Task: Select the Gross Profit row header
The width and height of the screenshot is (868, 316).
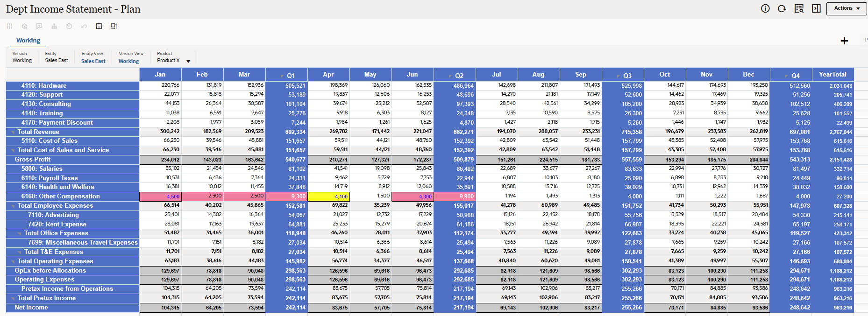Action: [x=72, y=160]
